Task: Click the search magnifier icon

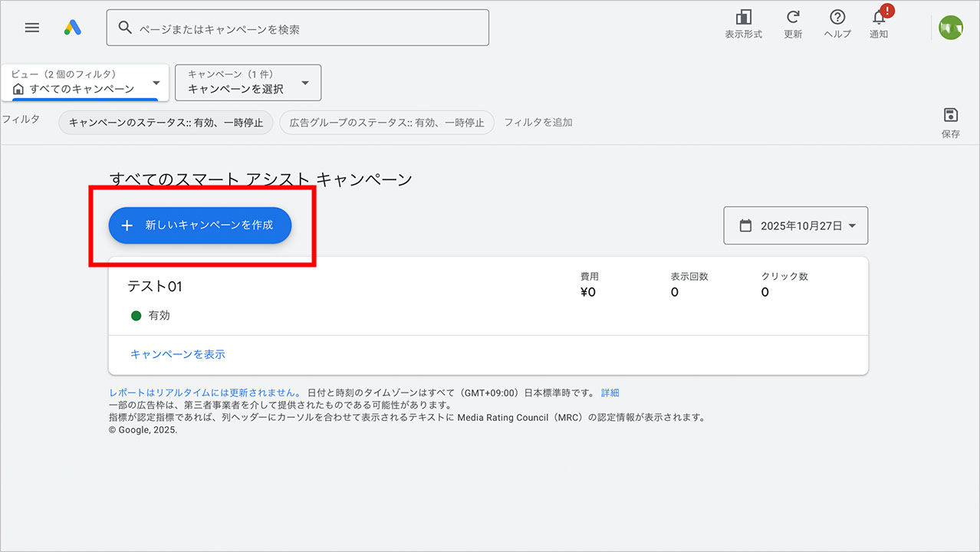Action: (125, 27)
